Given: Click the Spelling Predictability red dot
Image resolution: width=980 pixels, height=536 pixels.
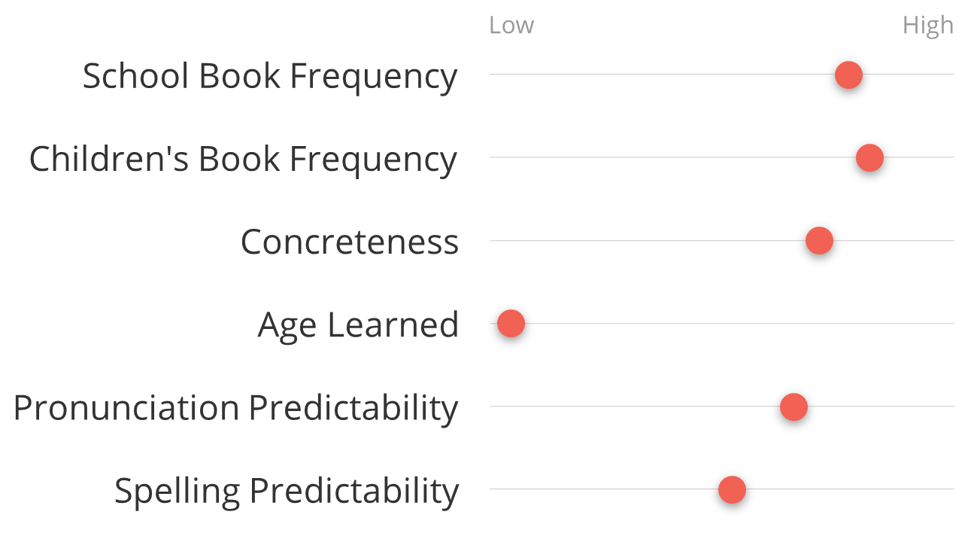Looking at the screenshot, I should (732, 489).
